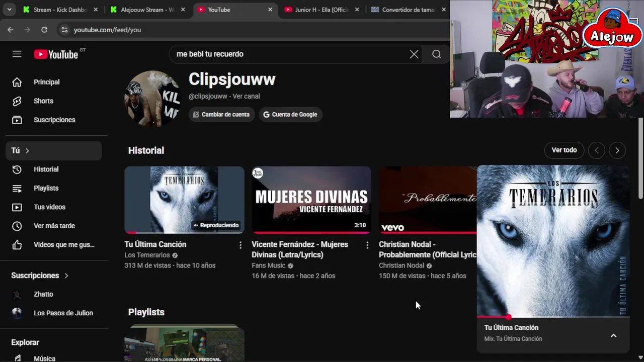Click the Cuenta de Google button

point(290,115)
